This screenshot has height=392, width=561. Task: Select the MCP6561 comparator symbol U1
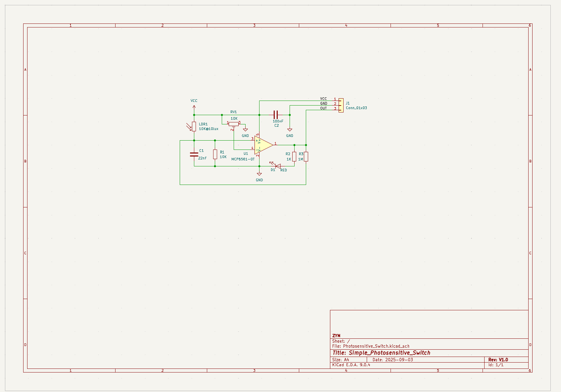[263, 145]
